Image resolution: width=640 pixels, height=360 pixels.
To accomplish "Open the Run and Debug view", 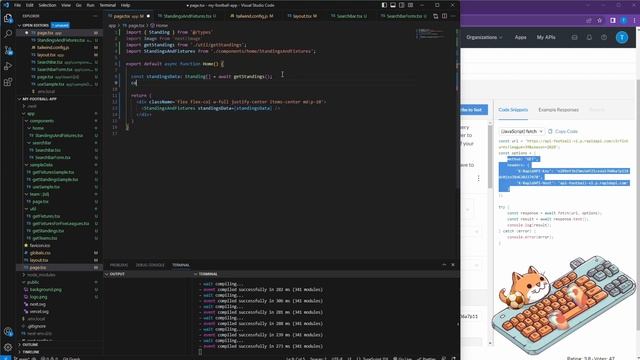I will tap(8, 66).
